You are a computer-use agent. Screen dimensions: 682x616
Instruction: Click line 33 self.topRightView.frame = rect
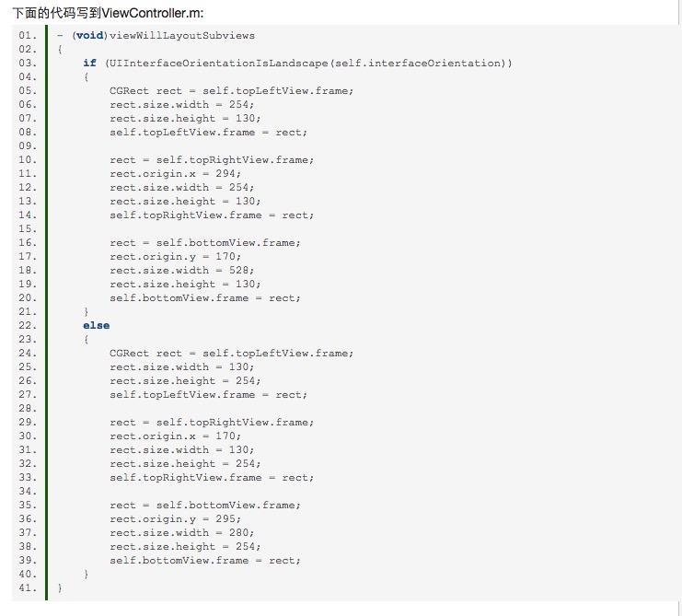click(212, 478)
